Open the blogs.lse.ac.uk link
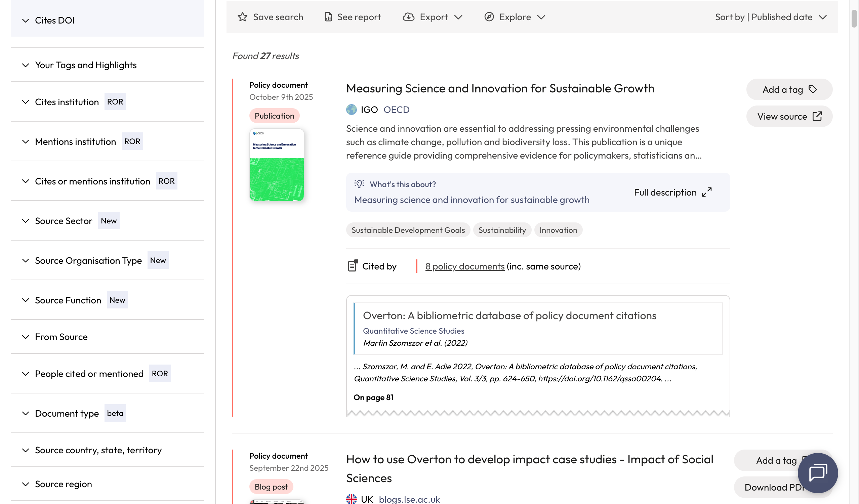The image size is (859, 504). 409,499
